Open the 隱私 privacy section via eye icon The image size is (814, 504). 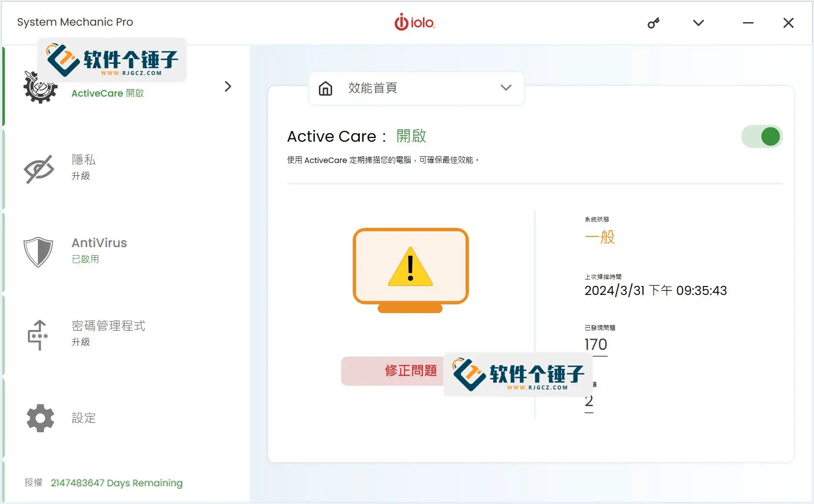click(x=40, y=168)
